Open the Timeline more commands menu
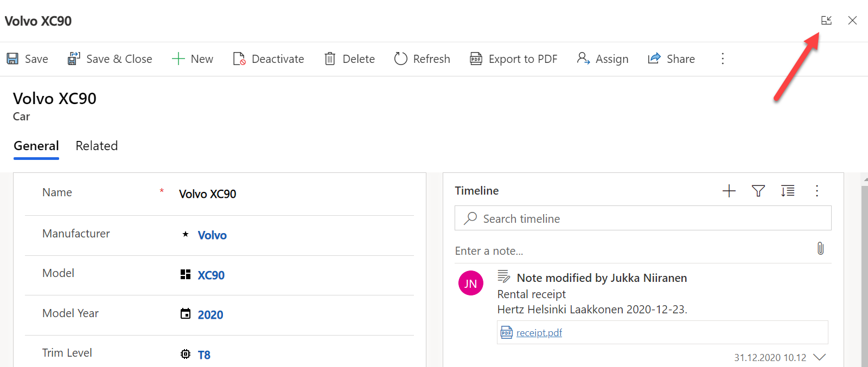The image size is (868, 367). click(817, 191)
